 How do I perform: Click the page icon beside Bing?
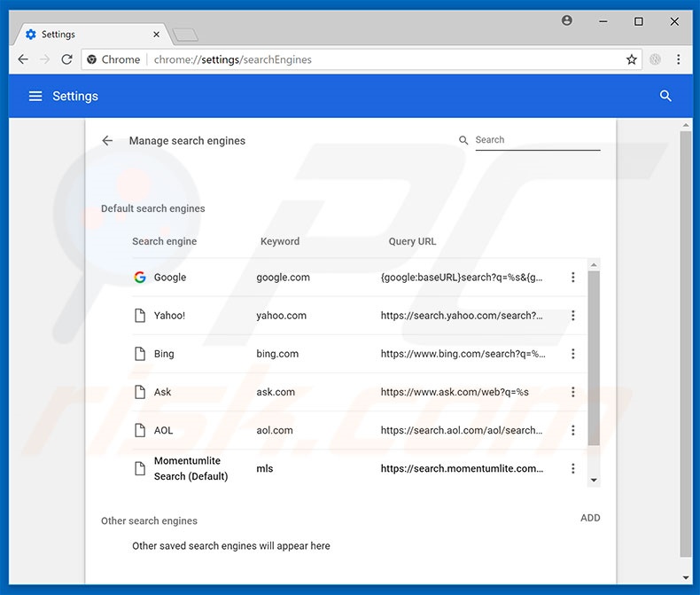coord(140,354)
